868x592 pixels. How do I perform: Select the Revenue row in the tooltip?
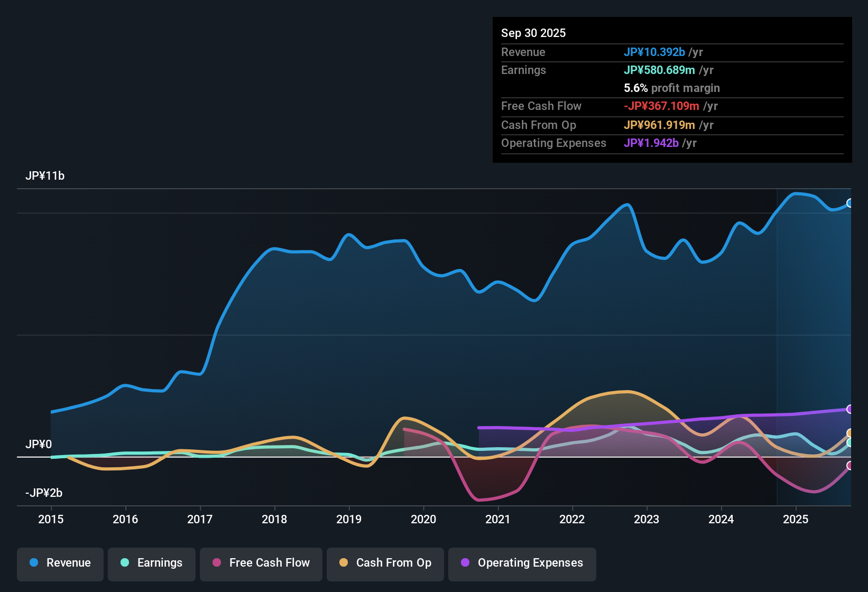(x=671, y=52)
